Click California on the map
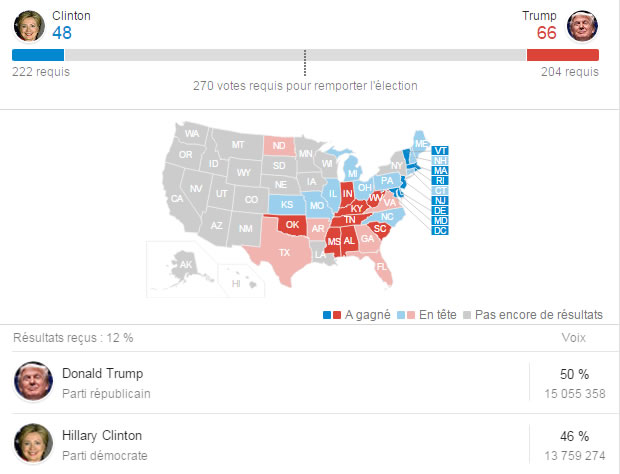620x474 pixels. click(x=176, y=198)
